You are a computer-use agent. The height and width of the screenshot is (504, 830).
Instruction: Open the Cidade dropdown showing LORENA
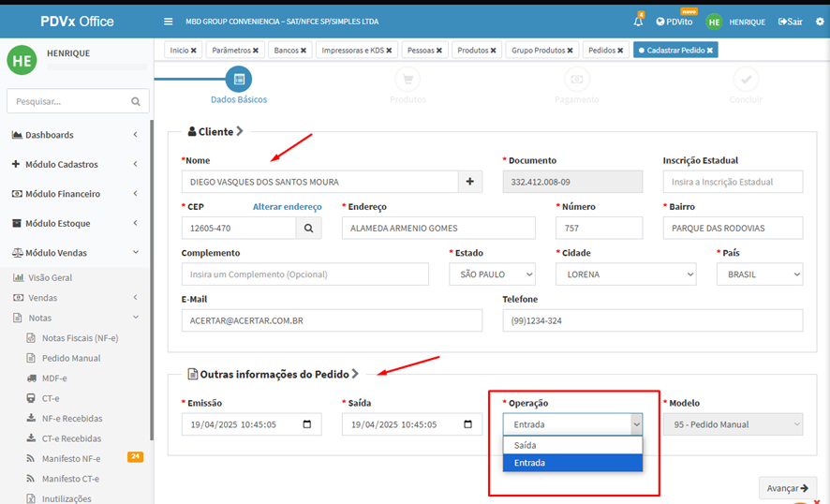click(x=625, y=274)
